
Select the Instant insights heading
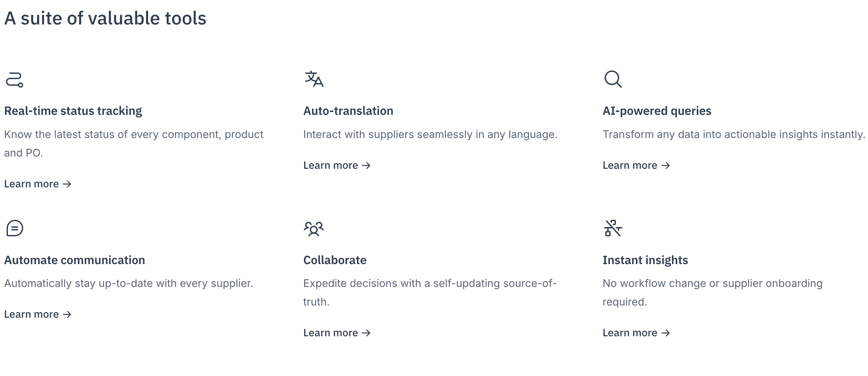[x=645, y=260]
